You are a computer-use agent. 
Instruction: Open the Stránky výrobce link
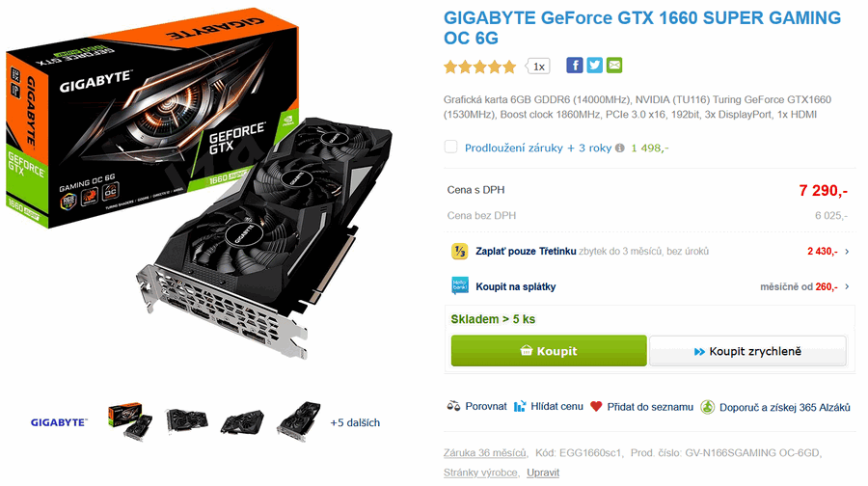pyautogui.click(x=480, y=472)
